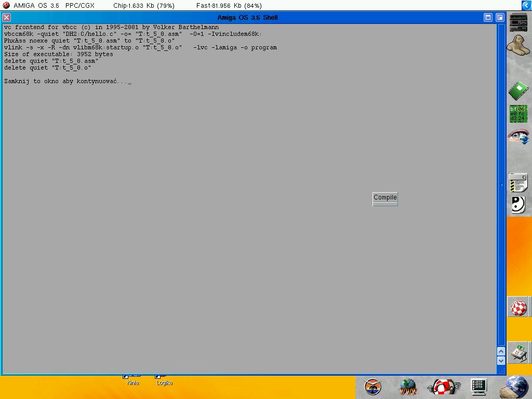Click the shell window depth gadget
The width and height of the screenshot is (532, 399).
pos(500,17)
